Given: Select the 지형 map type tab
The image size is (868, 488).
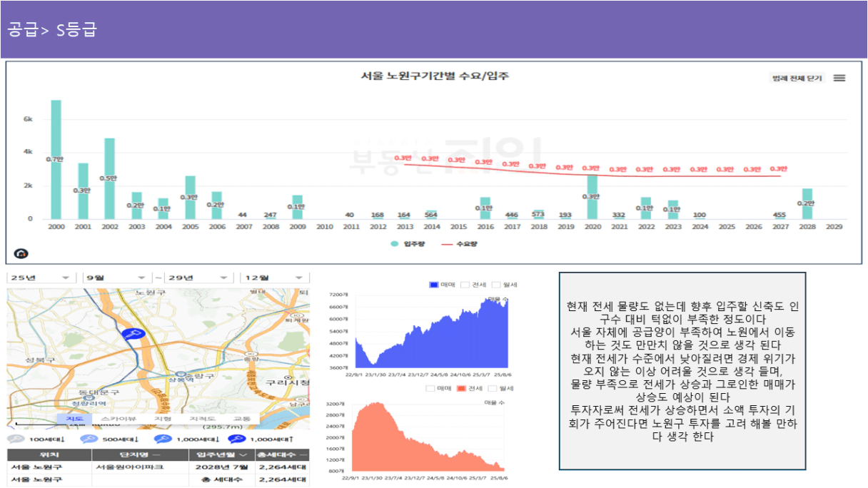Looking at the screenshot, I should point(163,418).
